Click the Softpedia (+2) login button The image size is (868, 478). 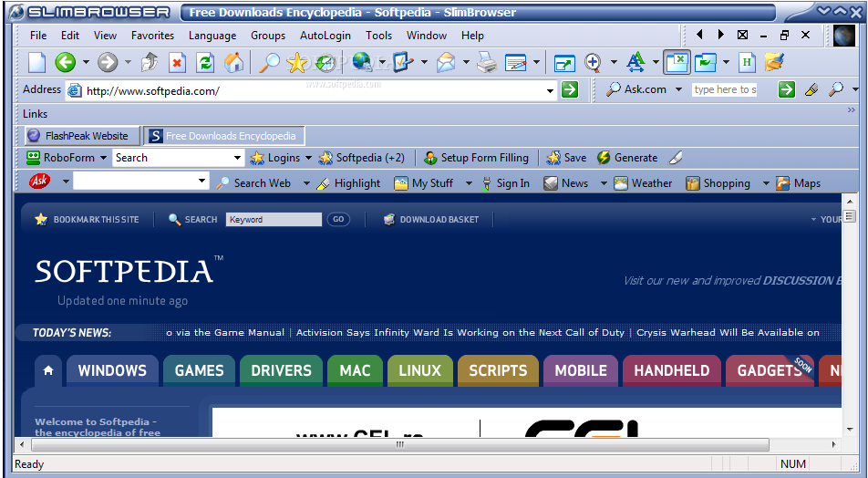coord(362,158)
